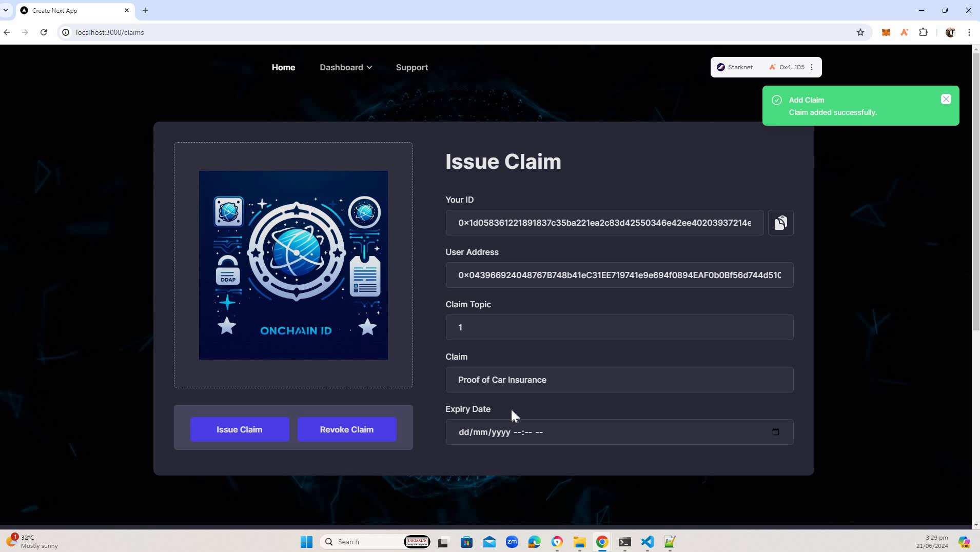Focus the Your ID input field
The height and width of the screenshot is (552, 980).
click(x=604, y=223)
